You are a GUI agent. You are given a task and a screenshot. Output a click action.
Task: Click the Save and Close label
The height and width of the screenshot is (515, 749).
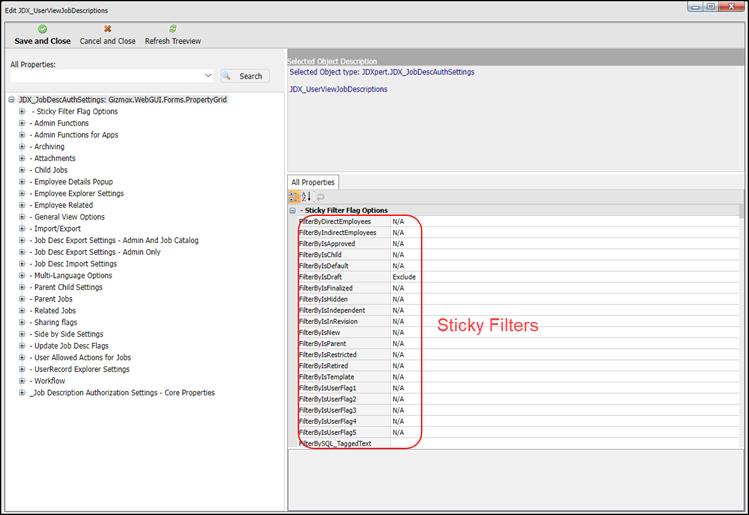coord(43,41)
